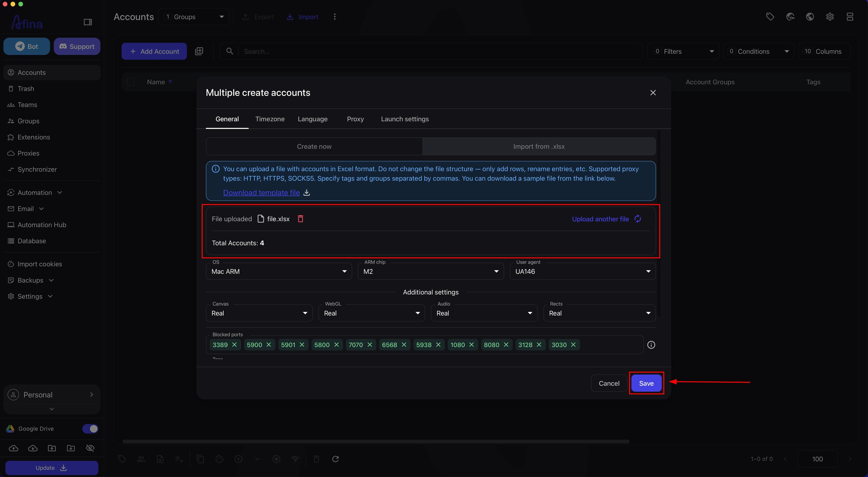The image size is (868, 477).
Task: Click the cloud upload icon in sidebar footer
Action: click(x=14, y=448)
